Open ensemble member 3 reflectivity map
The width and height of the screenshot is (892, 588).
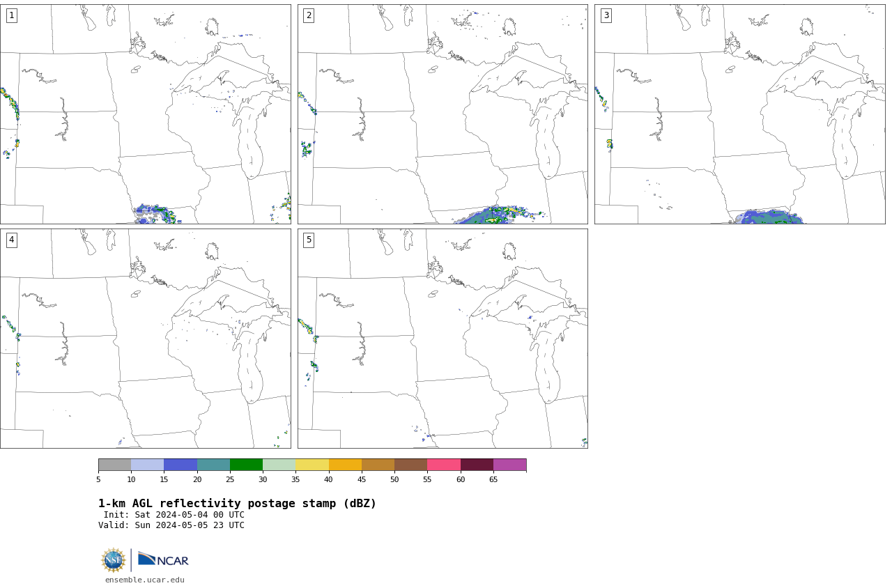(x=739, y=114)
